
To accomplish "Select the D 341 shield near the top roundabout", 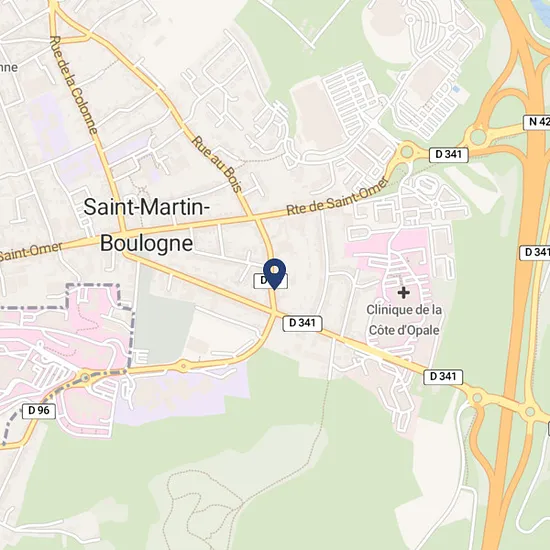I will (449, 155).
